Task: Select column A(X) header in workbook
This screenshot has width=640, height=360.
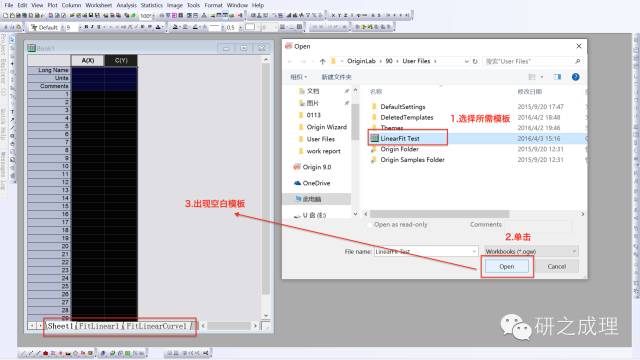Action: coord(88,60)
